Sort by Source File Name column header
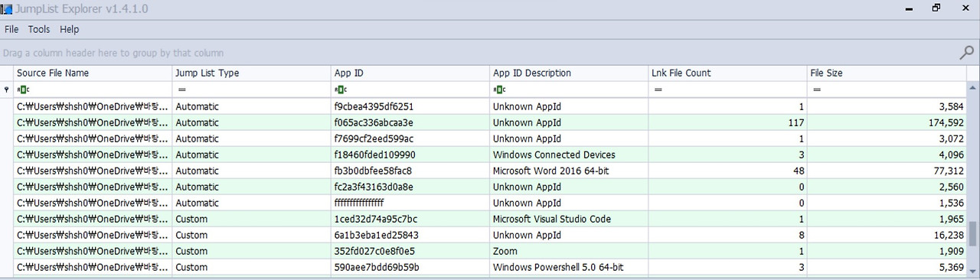The image size is (980, 280). pyautogui.click(x=93, y=73)
